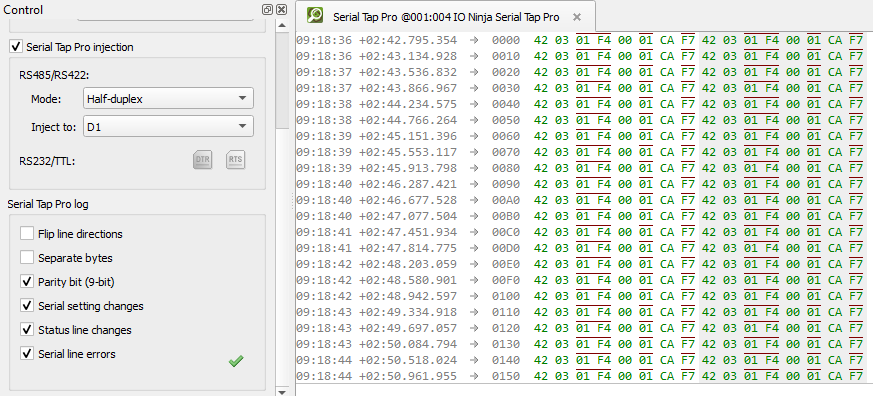Close the Control panel
The width and height of the screenshot is (873, 396).
coord(282,9)
